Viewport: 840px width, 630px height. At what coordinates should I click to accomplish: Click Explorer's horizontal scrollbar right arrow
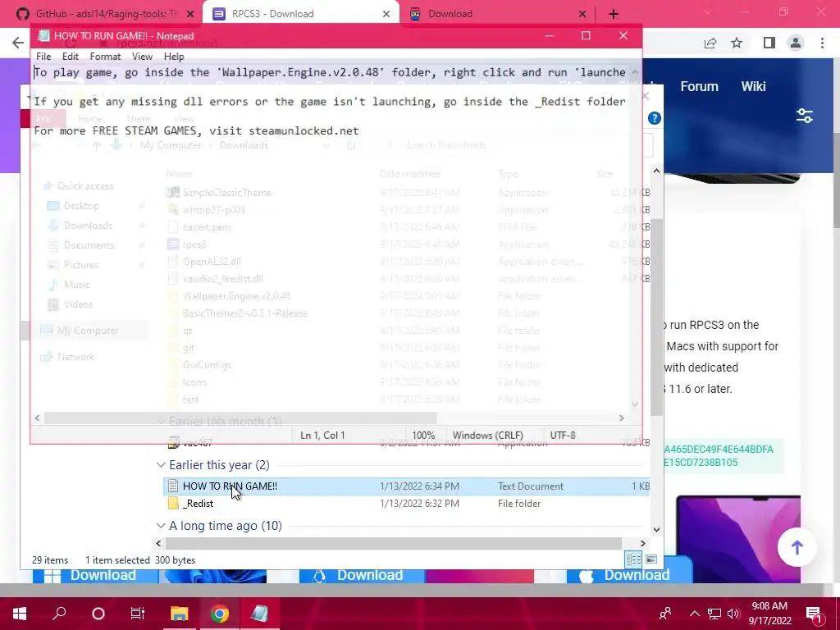click(643, 543)
